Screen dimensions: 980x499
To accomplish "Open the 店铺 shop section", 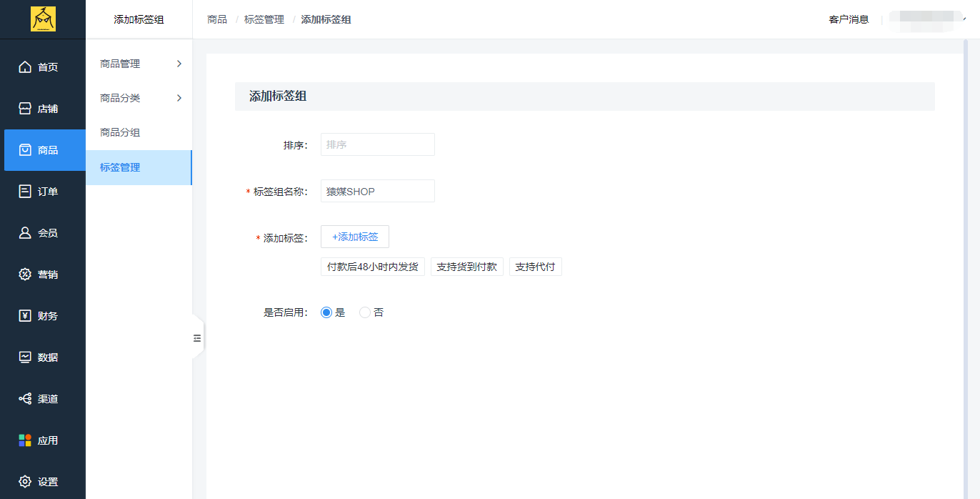I will point(43,108).
